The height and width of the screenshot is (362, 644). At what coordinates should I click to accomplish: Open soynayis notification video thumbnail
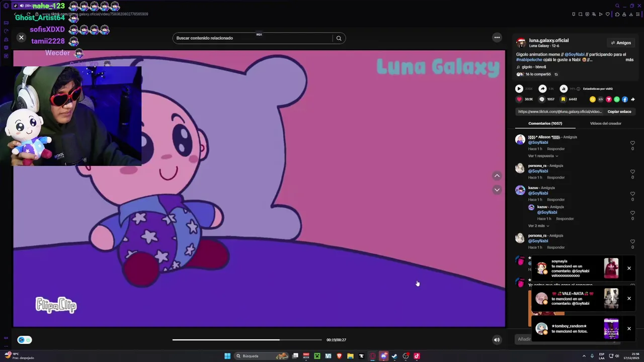point(611,268)
